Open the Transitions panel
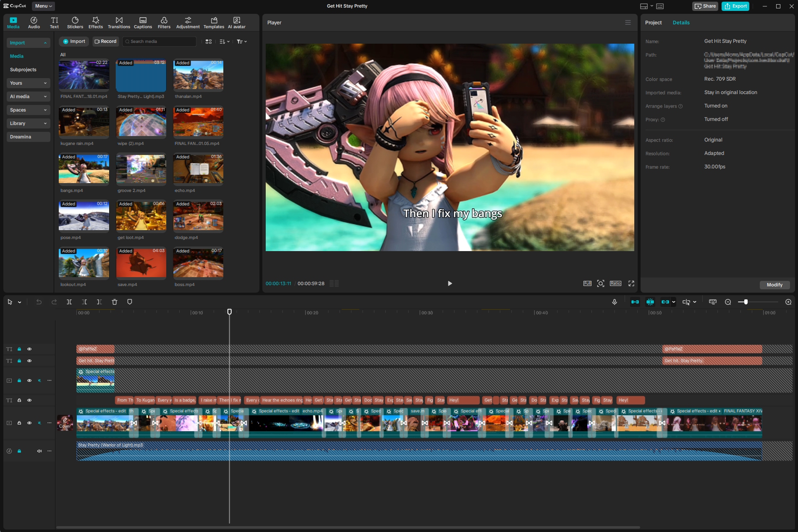Image resolution: width=798 pixels, height=532 pixels. (119, 23)
